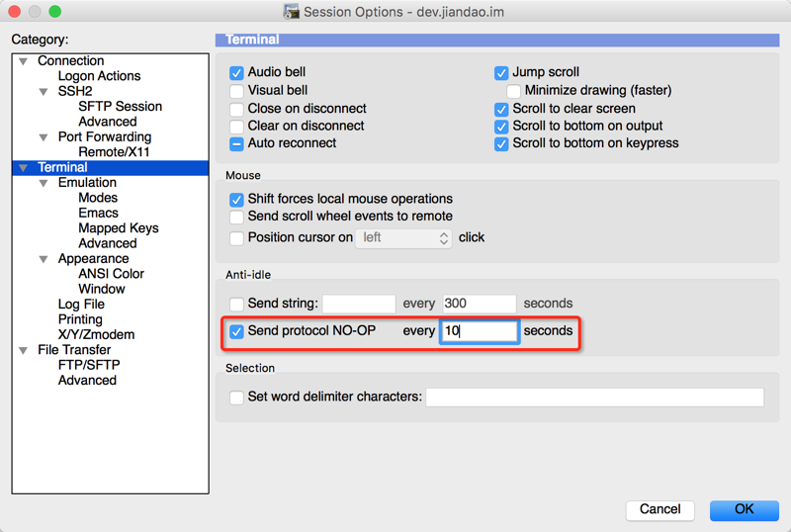Collapse the Connection category tree

[23, 61]
